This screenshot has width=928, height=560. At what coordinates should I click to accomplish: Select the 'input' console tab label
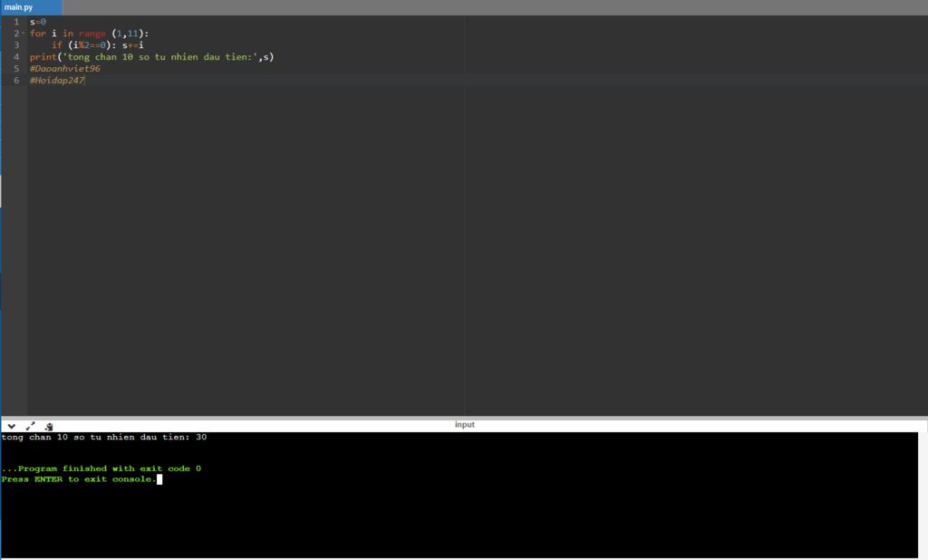[x=465, y=424]
